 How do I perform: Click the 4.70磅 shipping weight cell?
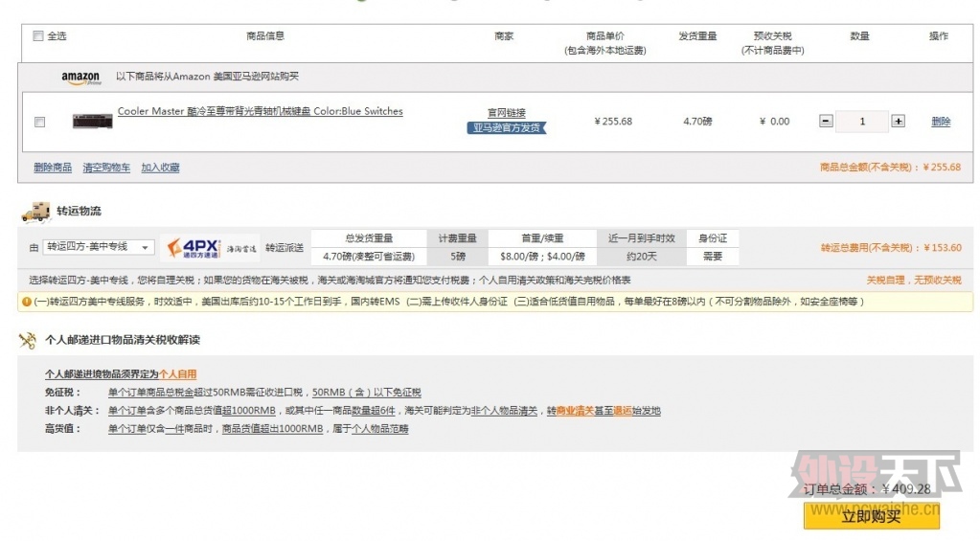697,122
